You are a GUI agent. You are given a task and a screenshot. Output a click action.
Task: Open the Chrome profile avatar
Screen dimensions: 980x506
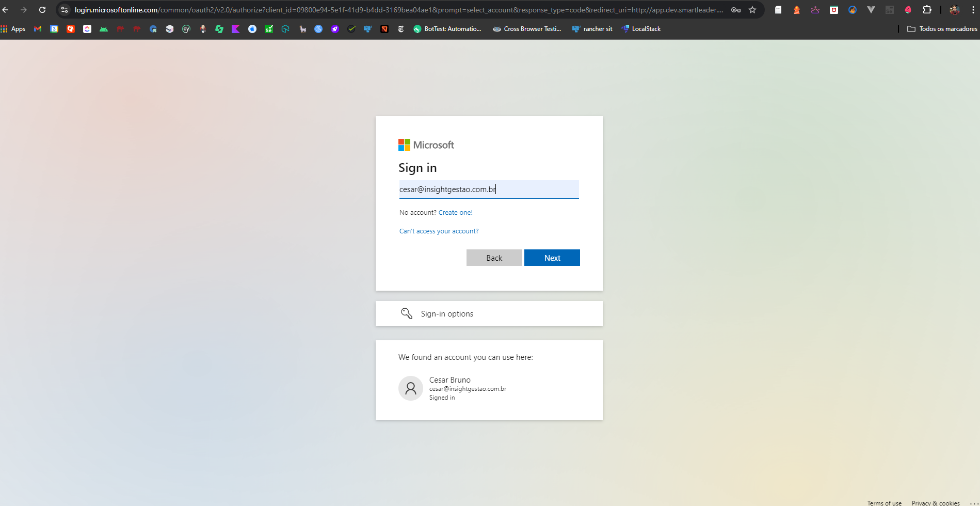pos(954,10)
